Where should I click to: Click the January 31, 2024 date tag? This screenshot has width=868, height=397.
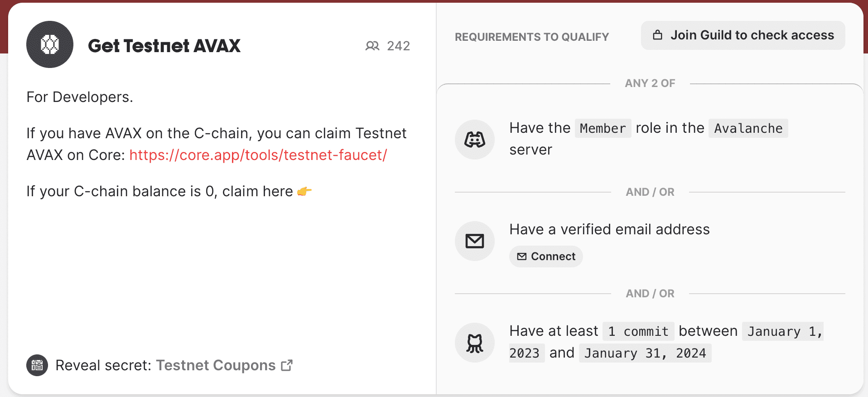[x=645, y=353]
